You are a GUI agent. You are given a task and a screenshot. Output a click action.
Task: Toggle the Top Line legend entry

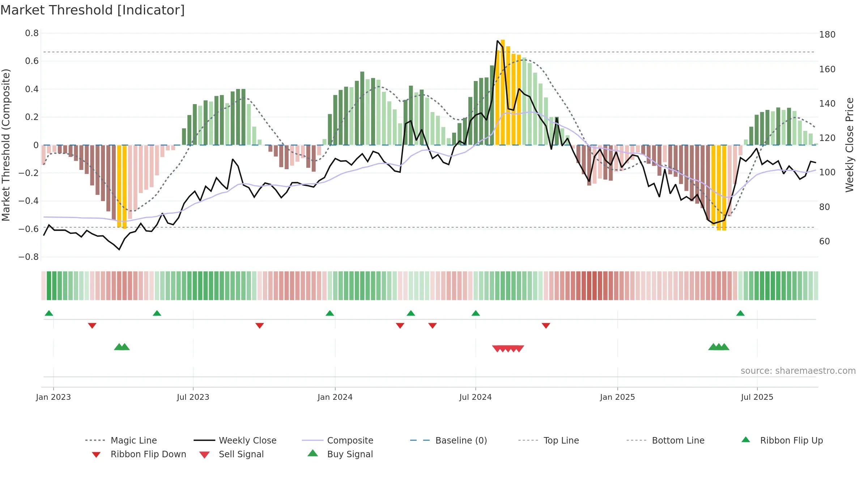(549, 440)
